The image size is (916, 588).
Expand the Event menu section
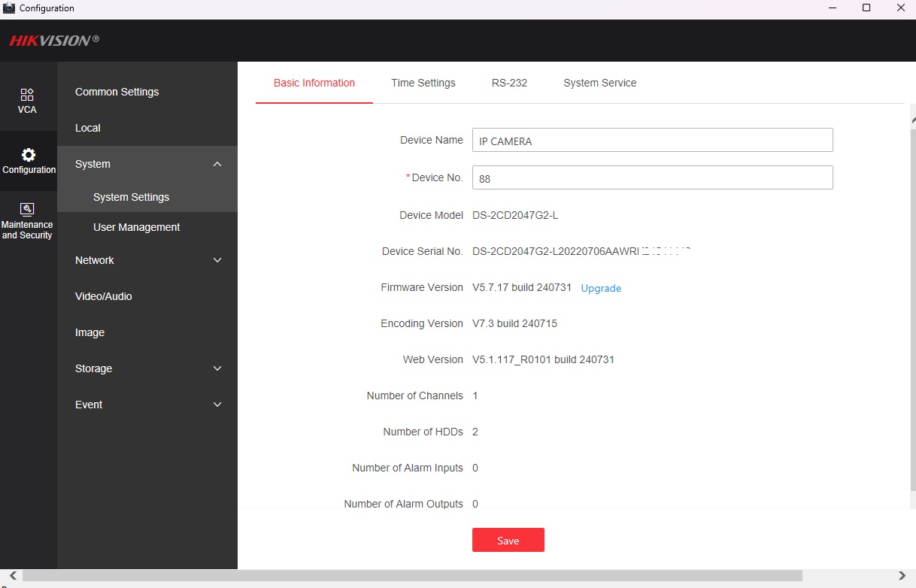217,405
